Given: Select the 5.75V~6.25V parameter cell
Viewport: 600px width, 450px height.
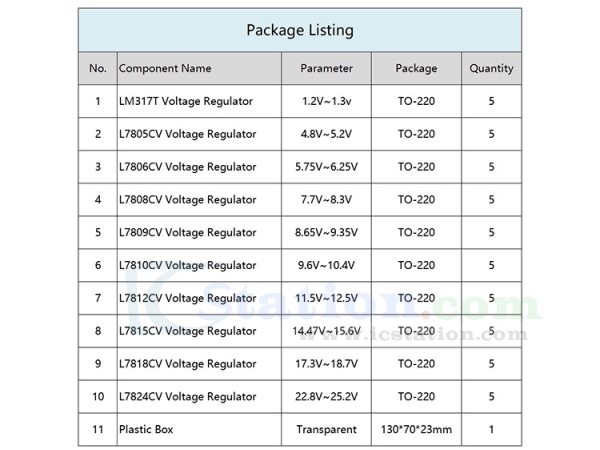Looking at the screenshot, I should pos(326,167).
